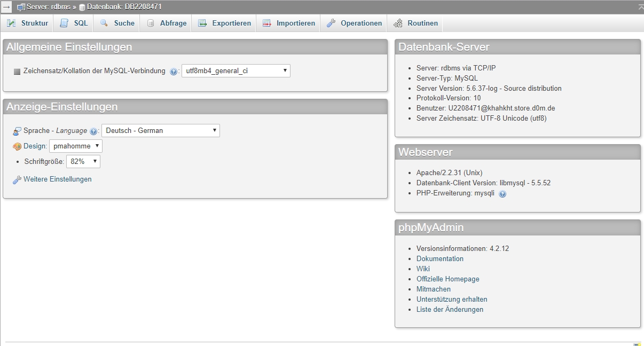Switch to the Abfrage tab

click(x=171, y=23)
